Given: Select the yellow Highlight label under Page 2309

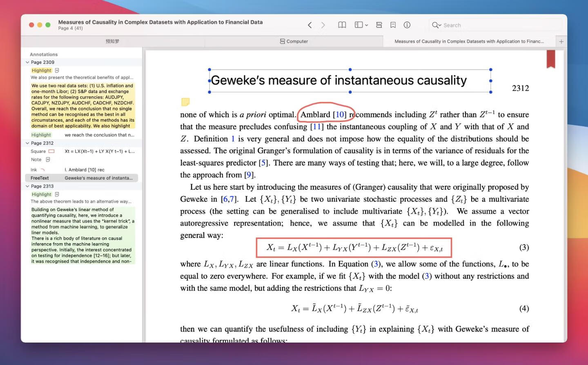Looking at the screenshot, I should (42, 70).
